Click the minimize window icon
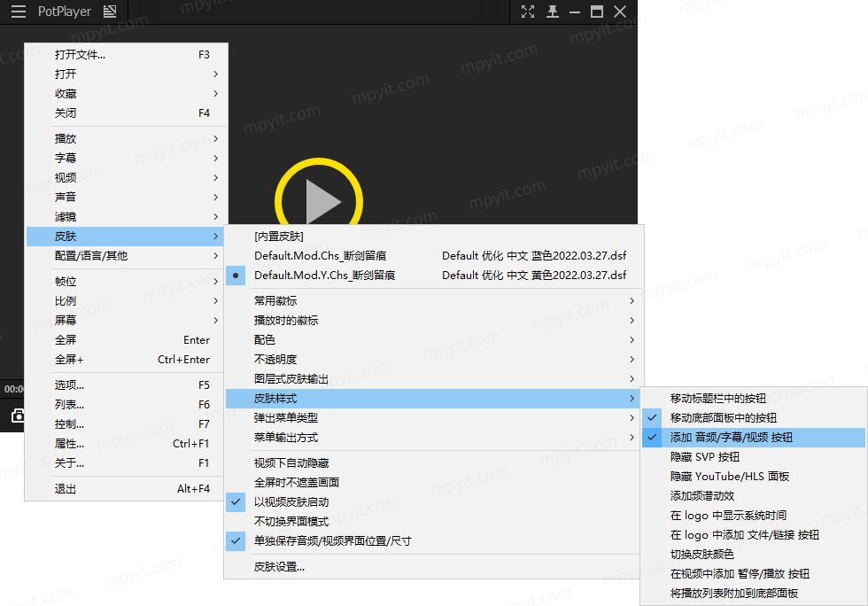This screenshot has height=606, width=868. pyautogui.click(x=575, y=12)
